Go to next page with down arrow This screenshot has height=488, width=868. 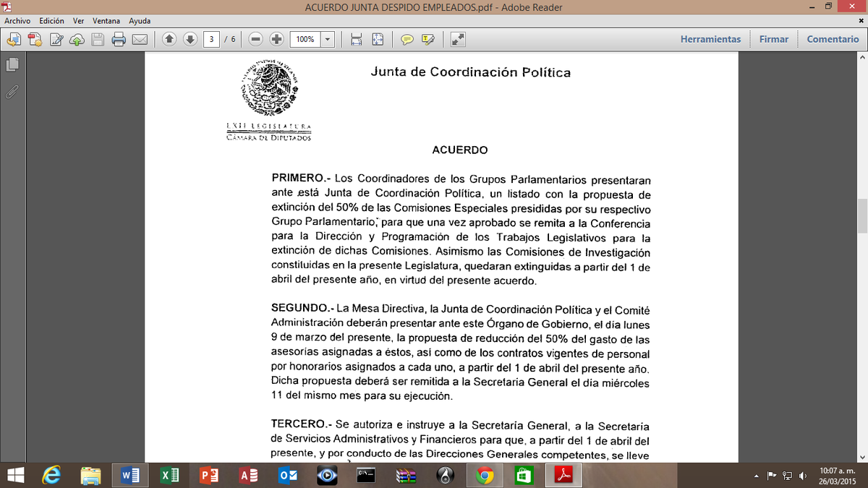[x=190, y=39]
